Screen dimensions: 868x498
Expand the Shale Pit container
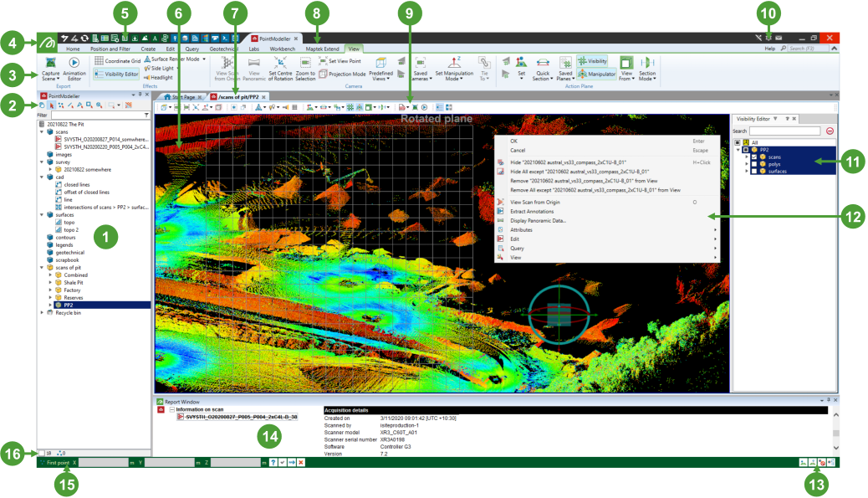(50, 282)
